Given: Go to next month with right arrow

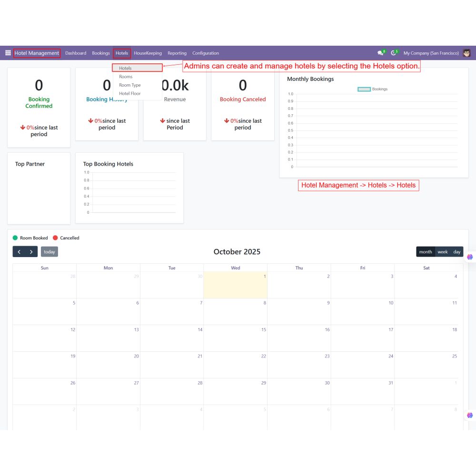Looking at the screenshot, I should point(31,252).
